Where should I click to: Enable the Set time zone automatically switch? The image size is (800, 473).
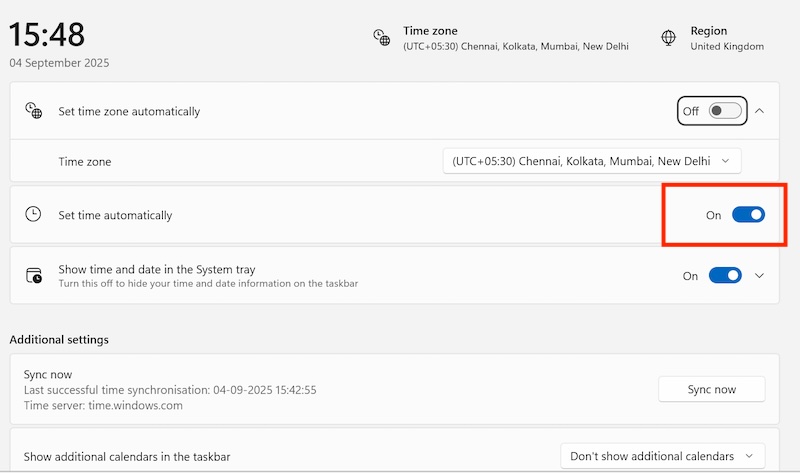point(725,111)
